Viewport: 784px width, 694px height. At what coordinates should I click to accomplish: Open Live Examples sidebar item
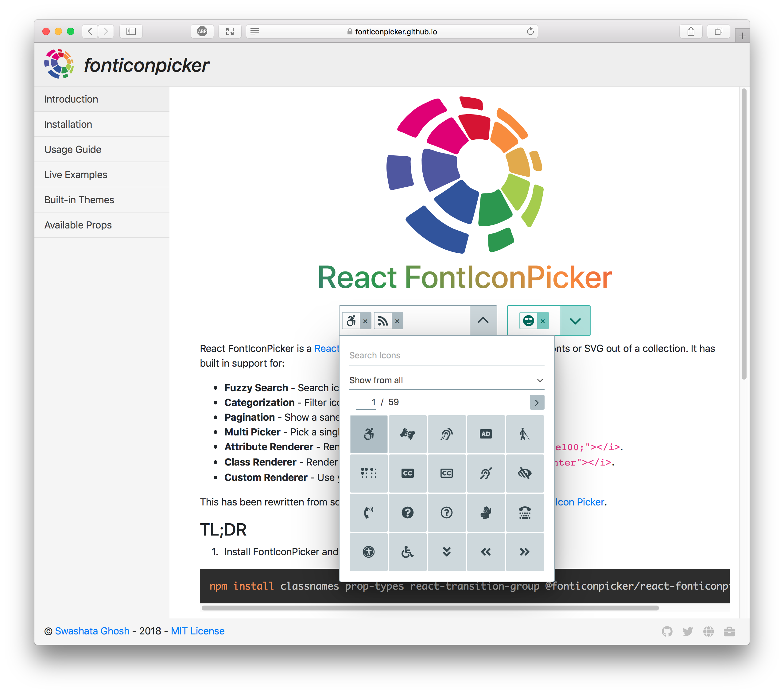click(x=76, y=174)
